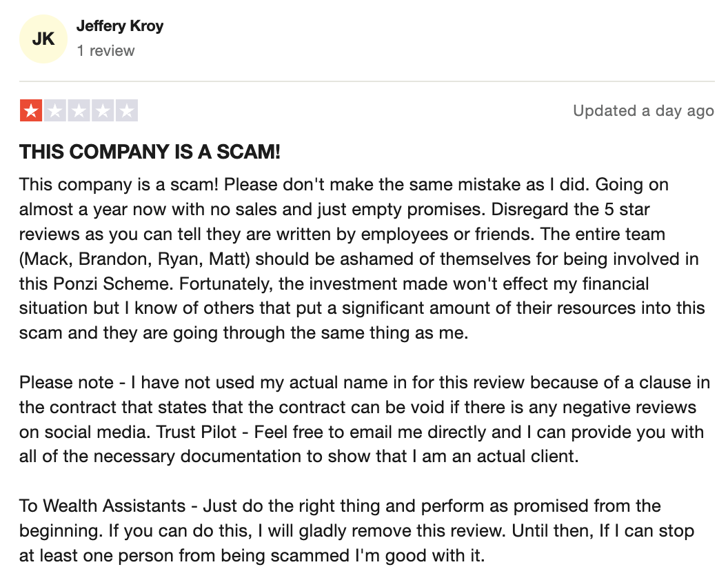Screen dimensions: 728x578
Task: Select the second grey star rating
Action: pos(55,110)
